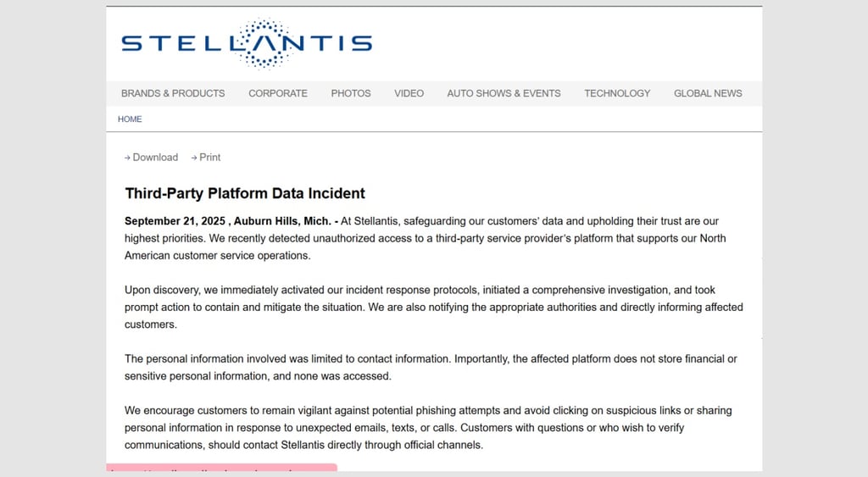Open the Video section
This screenshot has width=868, height=477.
click(409, 93)
